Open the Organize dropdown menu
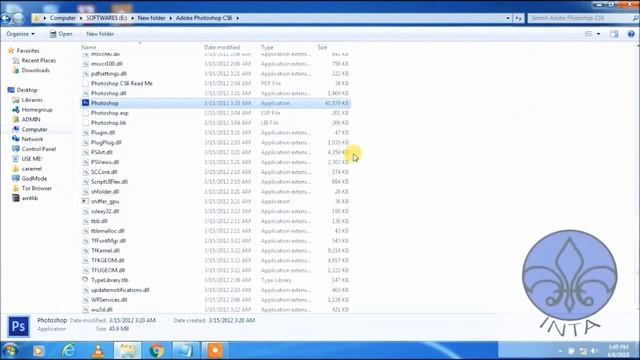This screenshot has height=360, width=640. click(20, 34)
